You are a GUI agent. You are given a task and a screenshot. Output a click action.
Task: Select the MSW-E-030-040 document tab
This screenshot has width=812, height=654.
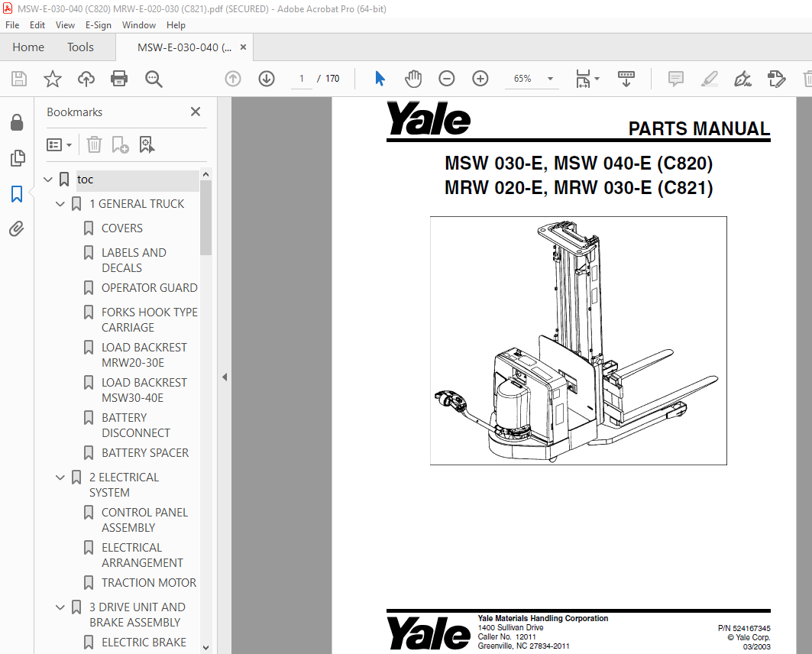[x=184, y=47]
